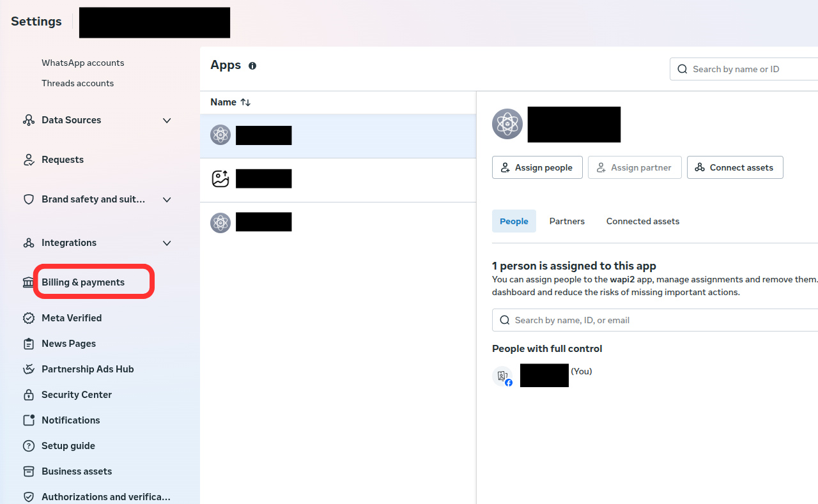Focus the Search by name or ID field
This screenshot has height=504, width=818.
[744, 69]
